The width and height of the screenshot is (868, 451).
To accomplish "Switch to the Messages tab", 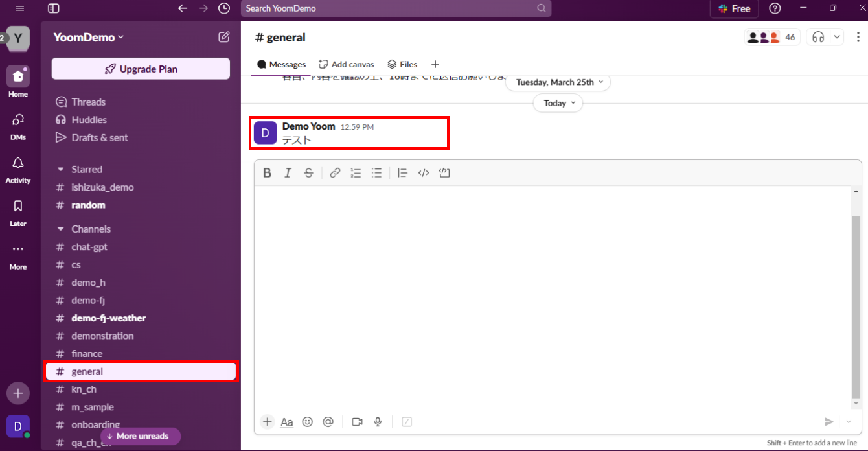I will point(281,64).
